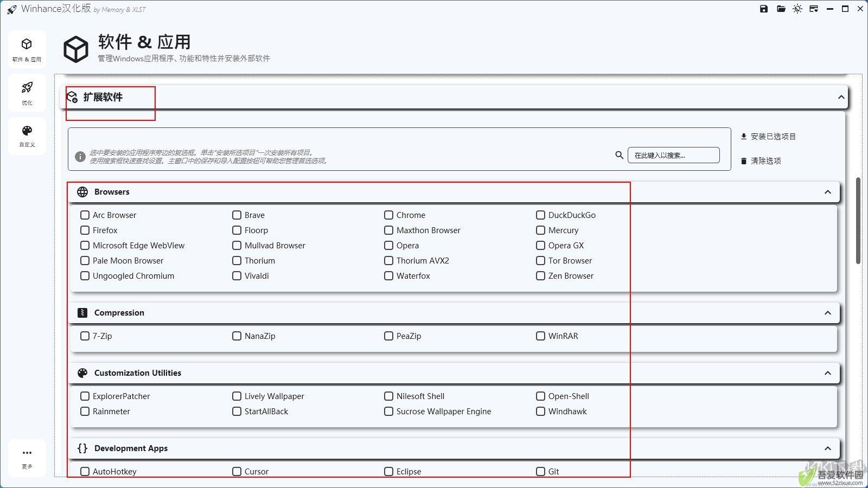
Task: Click the vertical scrollbar thumb
Action: click(858, 221)
